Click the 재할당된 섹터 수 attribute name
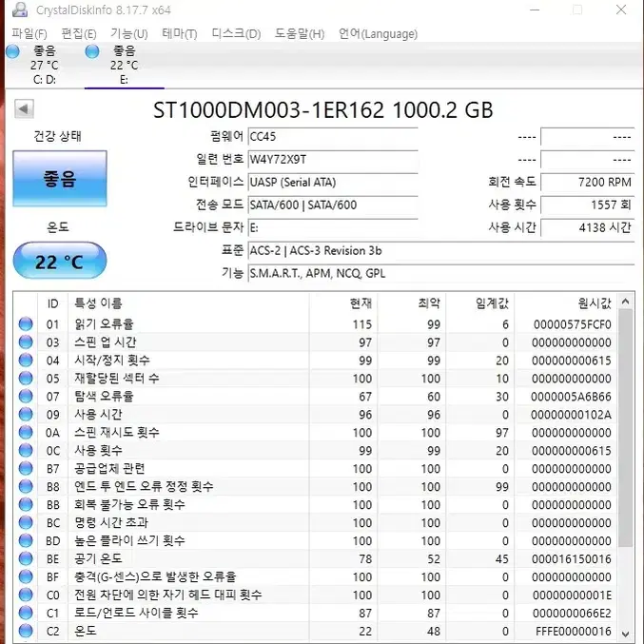Image resolution: width=644 pixels, height=644 pixels. (117, 379)
